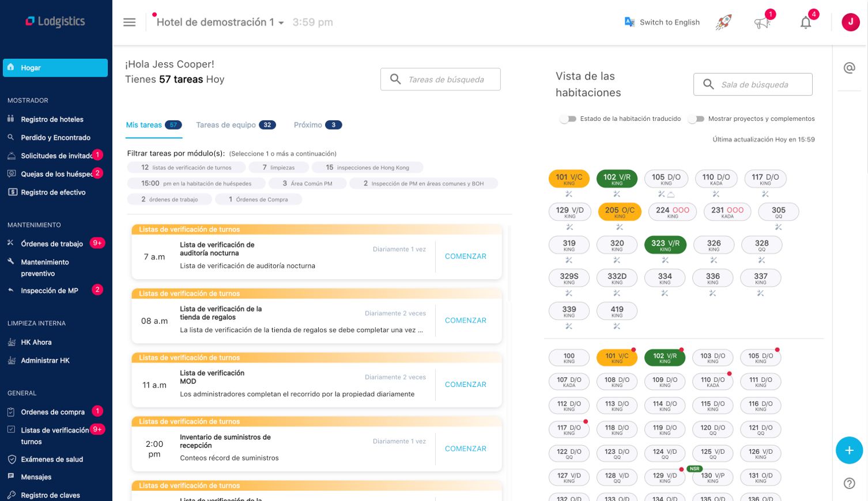Expand Mantenimiento preventivo in the sidebar

click(x=45, y=268)
